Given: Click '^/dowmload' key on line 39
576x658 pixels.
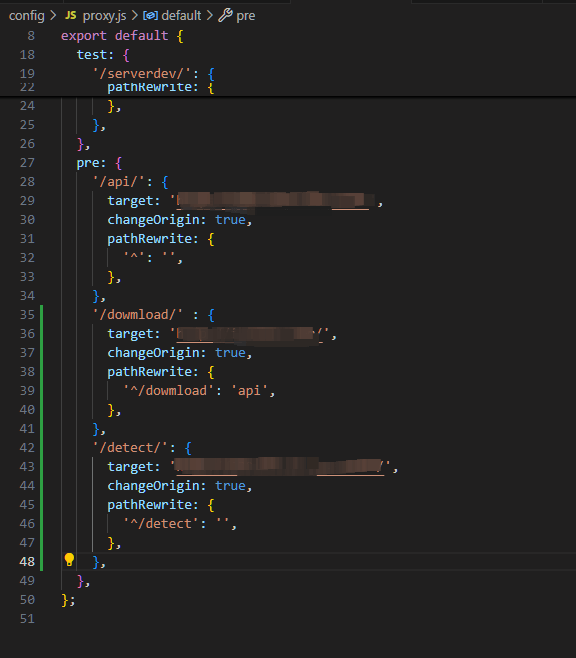Looking at the screenshot, I should tap(168, 391).
